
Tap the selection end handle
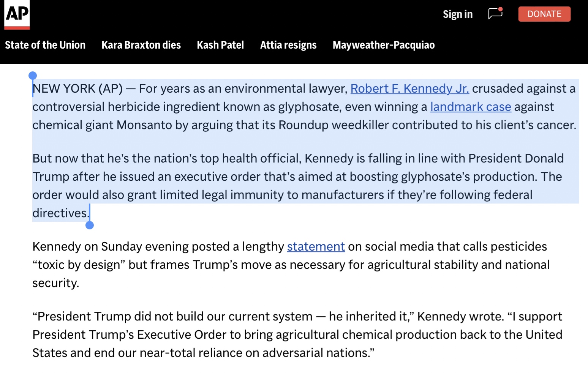[90, 225]
